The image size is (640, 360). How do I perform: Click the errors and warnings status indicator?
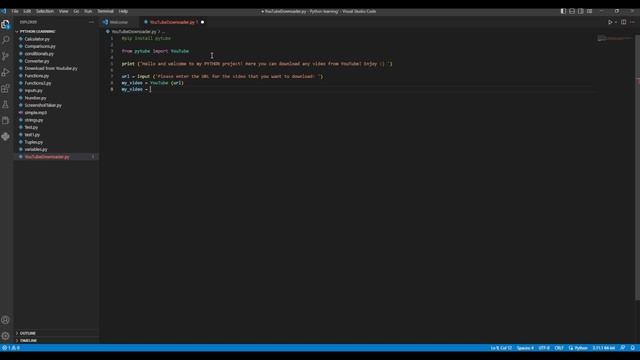(x=11, y=348)
